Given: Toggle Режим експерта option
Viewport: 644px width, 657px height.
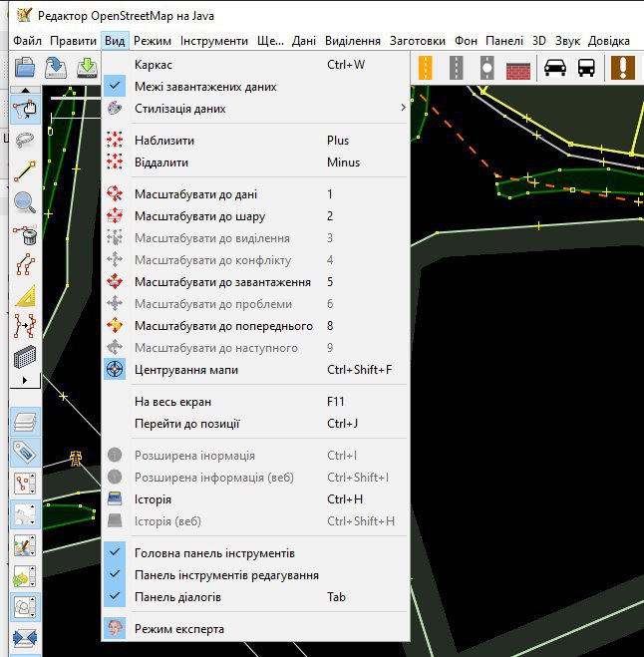Looking at the screenshot, I should (x=255, y=628).
